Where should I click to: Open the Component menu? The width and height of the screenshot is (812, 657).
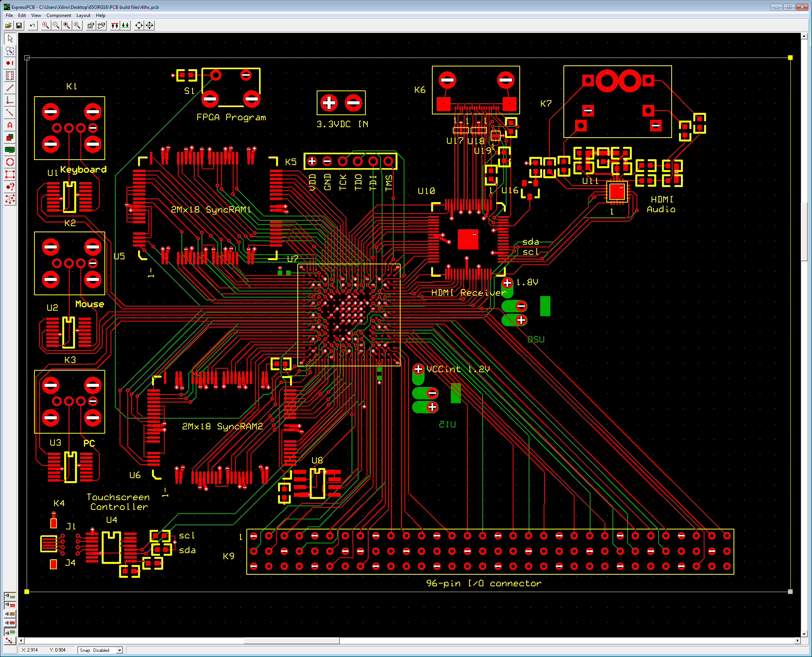click(x=58, y=15)
